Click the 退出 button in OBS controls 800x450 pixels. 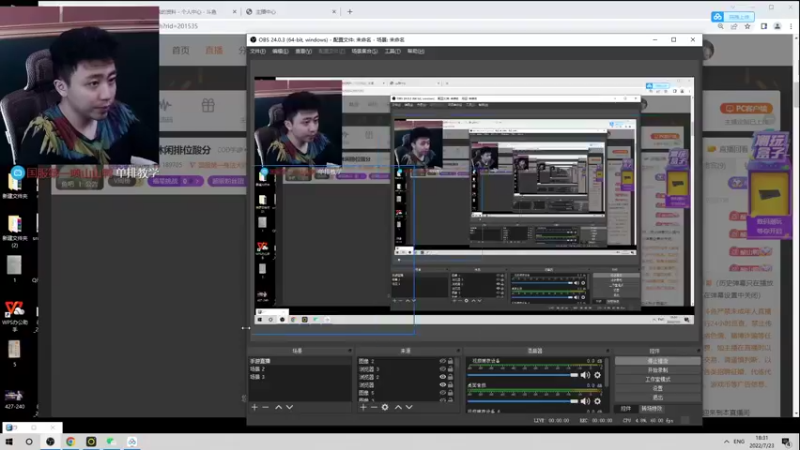[x=657, y=397]
